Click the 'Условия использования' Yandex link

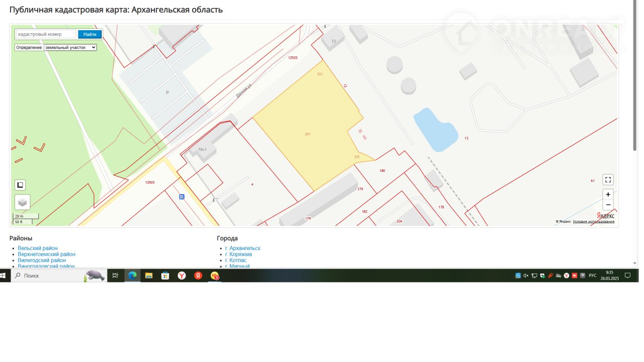click(593, 222)
